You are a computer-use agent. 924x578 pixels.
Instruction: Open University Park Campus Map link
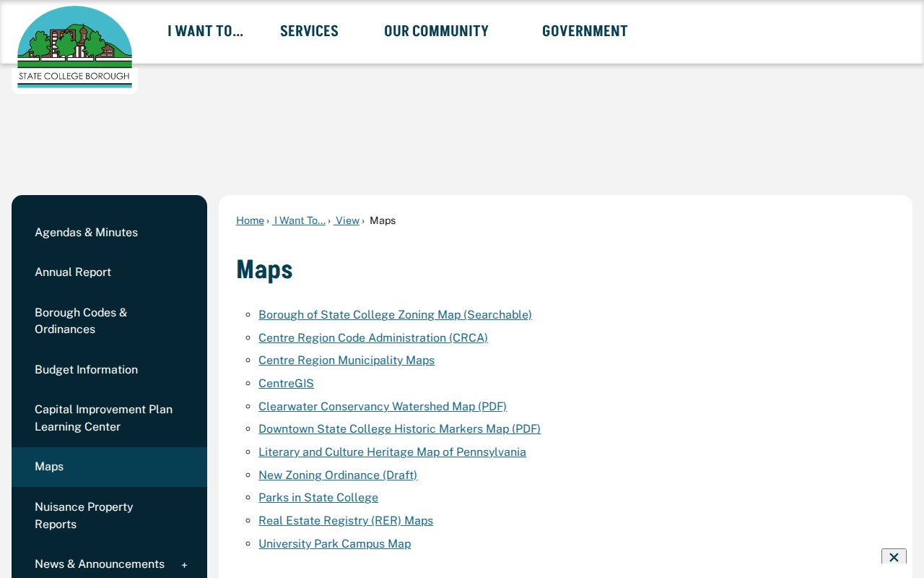click(x=334, y=544)
